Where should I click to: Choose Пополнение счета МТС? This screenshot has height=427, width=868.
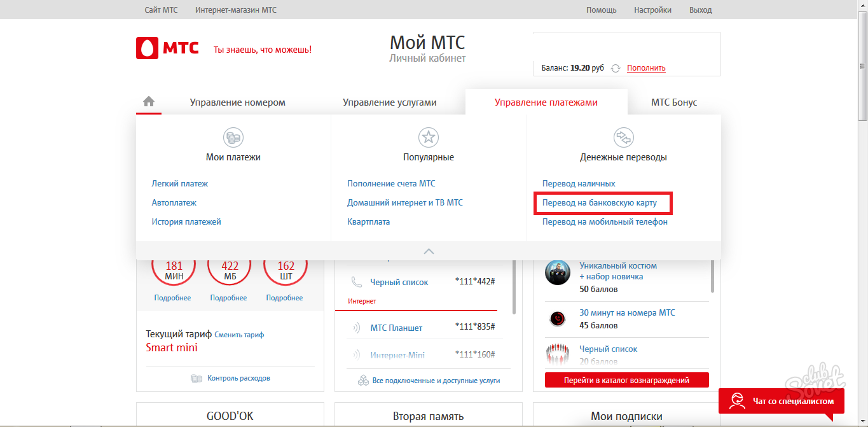[392, 183]
